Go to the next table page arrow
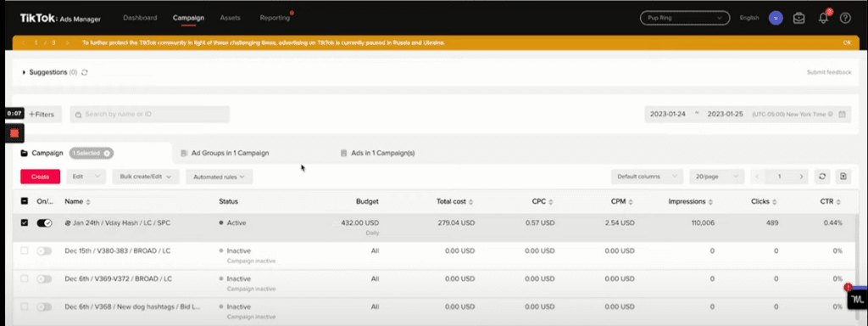The image size is (868, 326). point(801,177)
